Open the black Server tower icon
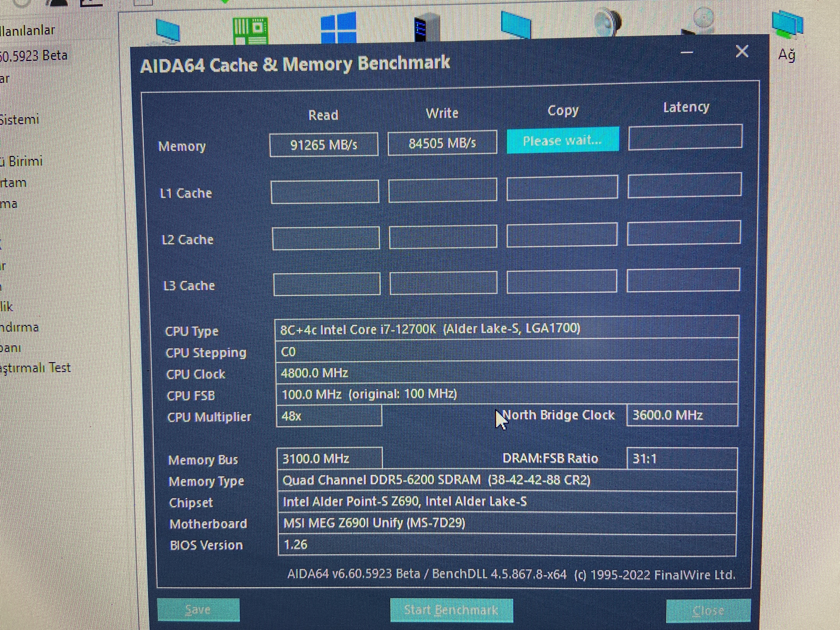The image size is (840, 630). 427,27
